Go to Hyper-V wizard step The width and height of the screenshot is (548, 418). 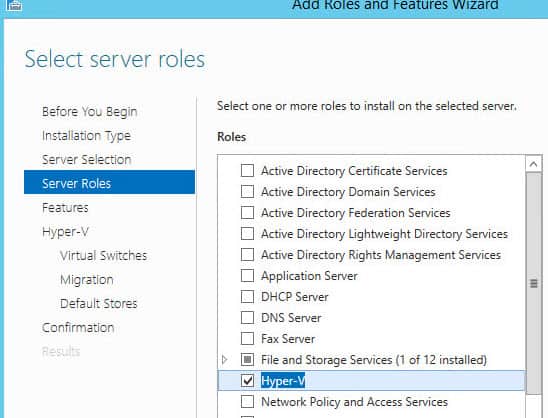[65, 232]
